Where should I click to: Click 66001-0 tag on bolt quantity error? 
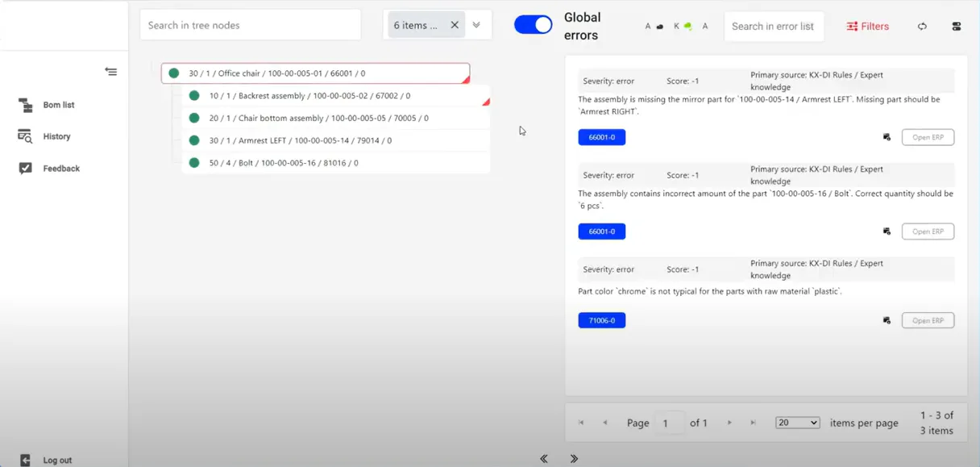pos(602,231)
